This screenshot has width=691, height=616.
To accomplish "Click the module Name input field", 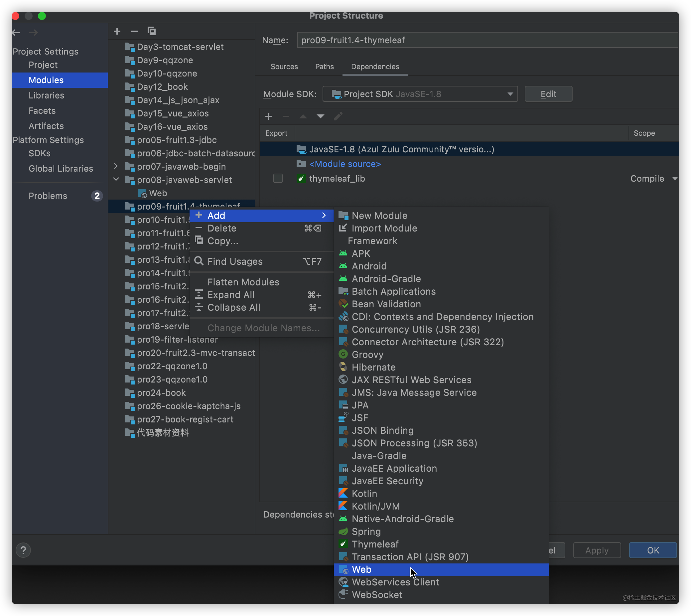I will pyautogui.click(x=487, y=40).
